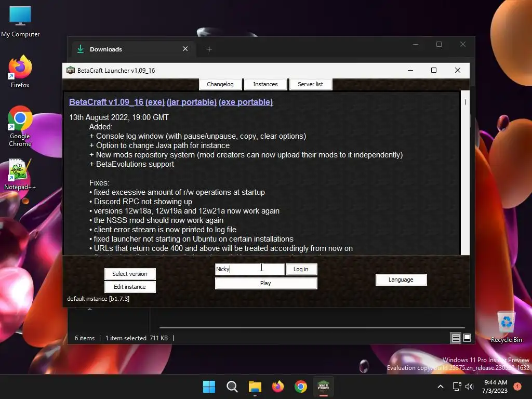Image resolution: width=532 pixels, height=399 pixels.
Task: Open the Firefox desktop shortcut
Action: 20,72
